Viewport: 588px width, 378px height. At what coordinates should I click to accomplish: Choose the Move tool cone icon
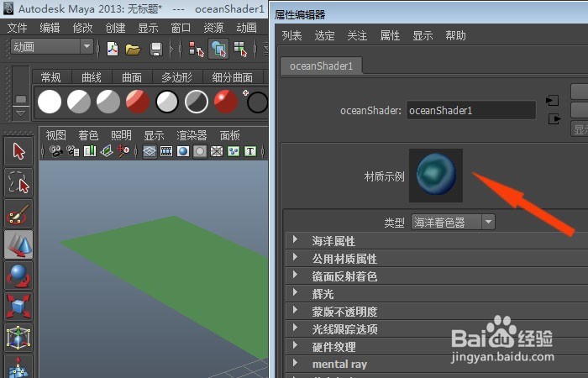[x=18, y=245]
